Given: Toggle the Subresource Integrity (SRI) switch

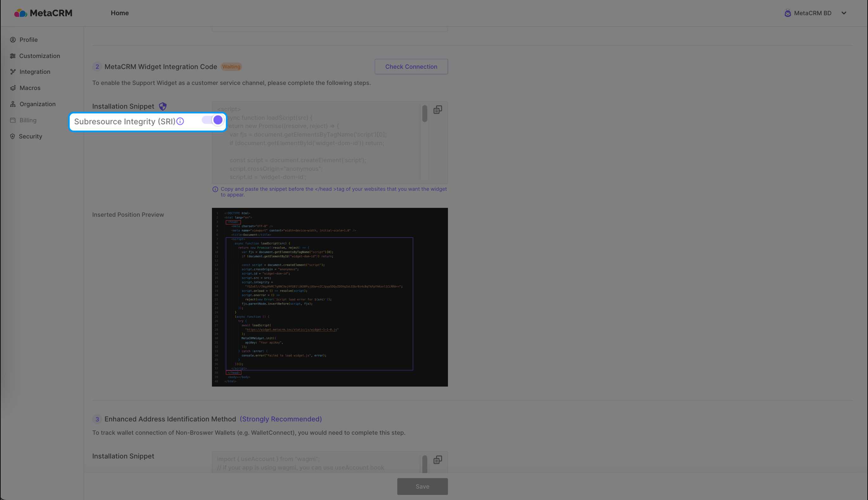Looking at the screenshot, I should 213,120.
